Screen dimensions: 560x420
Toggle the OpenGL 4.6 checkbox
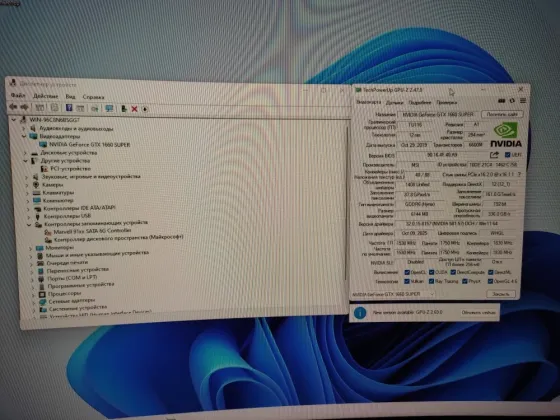tap(490, 281)
